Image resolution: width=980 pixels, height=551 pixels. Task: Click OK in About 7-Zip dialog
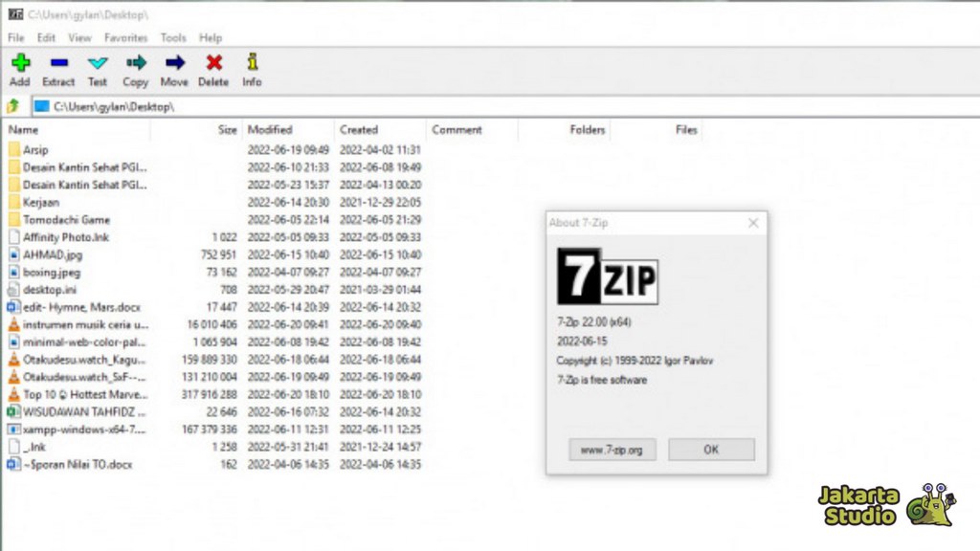(x=711, y=450)
